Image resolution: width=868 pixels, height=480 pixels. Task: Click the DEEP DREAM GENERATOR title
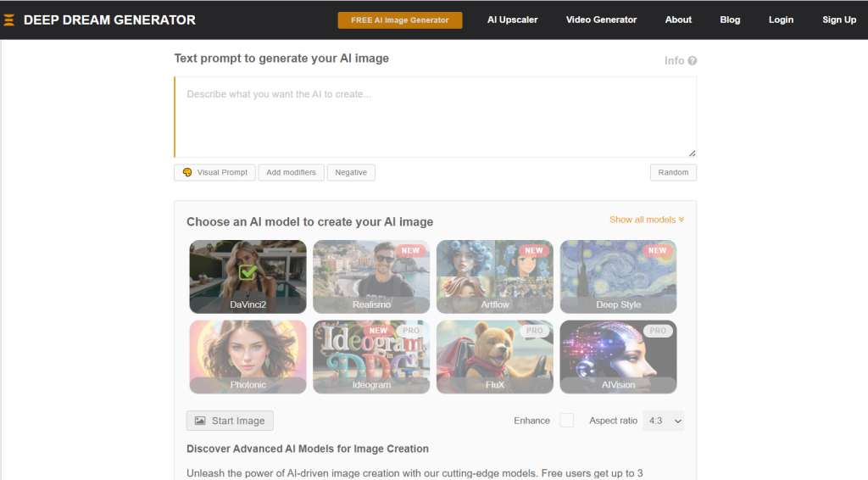(109, 20)
